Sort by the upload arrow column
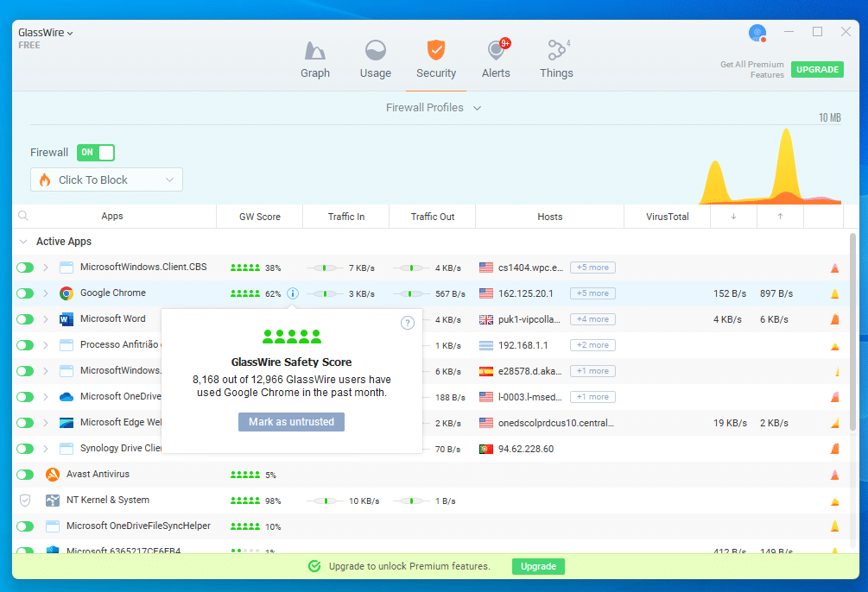This screenshot has width=868, height=592. tap(780, 217)
